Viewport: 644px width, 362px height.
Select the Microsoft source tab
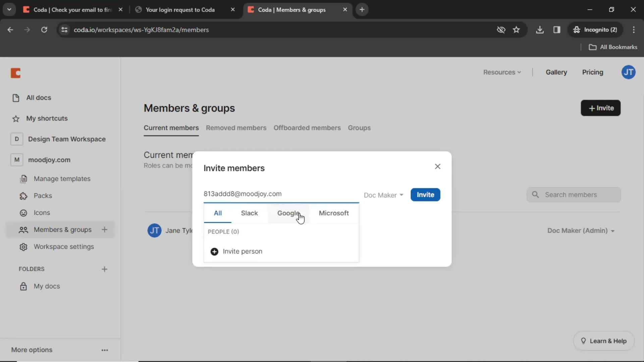coord(333,213)
